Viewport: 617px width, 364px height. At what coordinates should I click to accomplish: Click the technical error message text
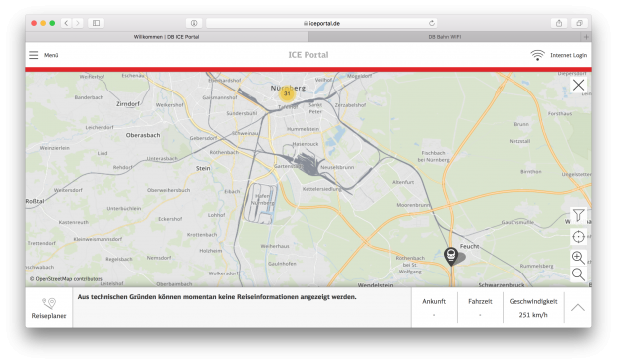tap(217, 297)
